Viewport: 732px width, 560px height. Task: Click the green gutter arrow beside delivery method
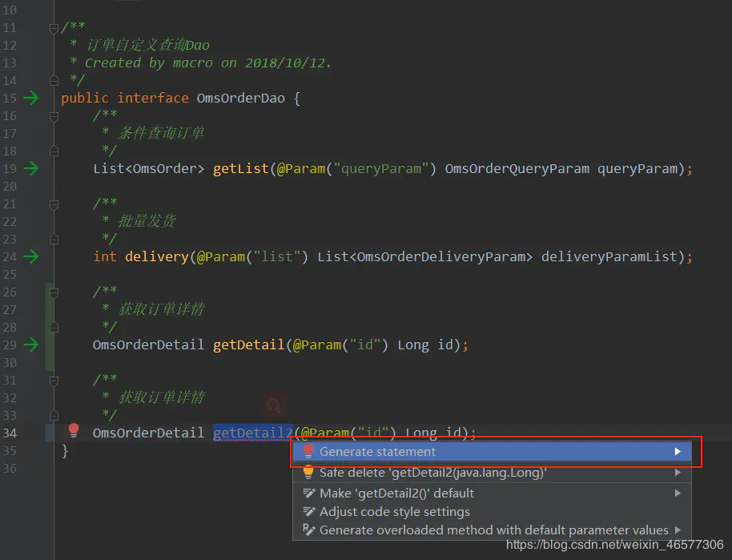click(x=30, y=256)
